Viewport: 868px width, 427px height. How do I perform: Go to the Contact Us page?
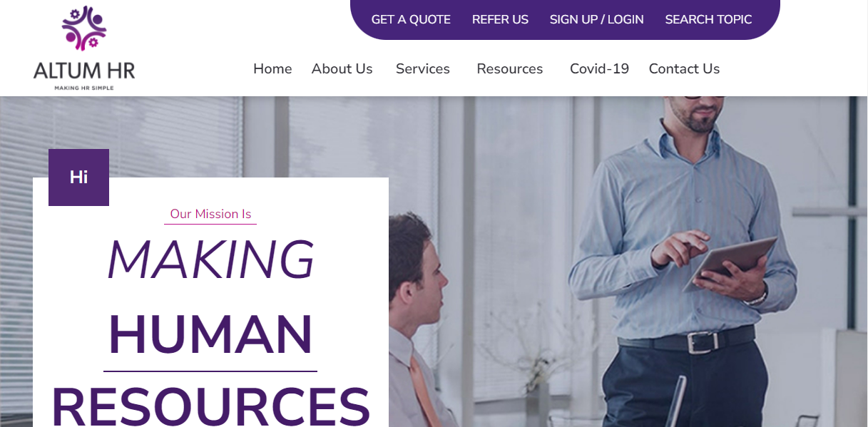[684, 68]
